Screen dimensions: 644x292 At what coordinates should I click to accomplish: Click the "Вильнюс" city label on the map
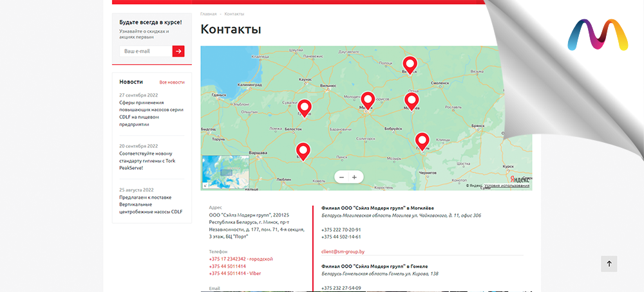(x=328, y=86)
